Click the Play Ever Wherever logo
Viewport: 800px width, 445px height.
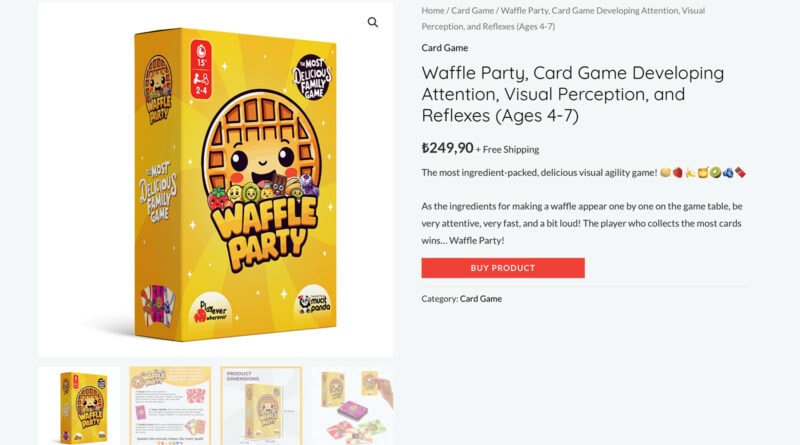210,311
